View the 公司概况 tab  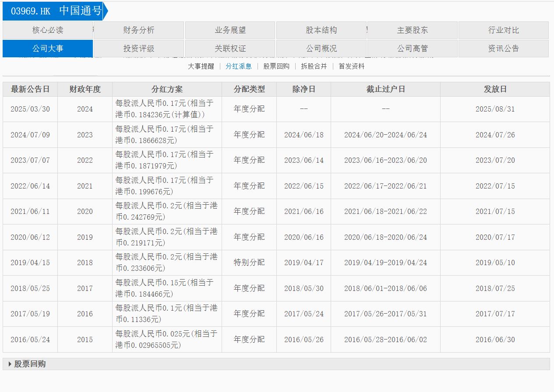pyautogui.click(x=321, y=49)
